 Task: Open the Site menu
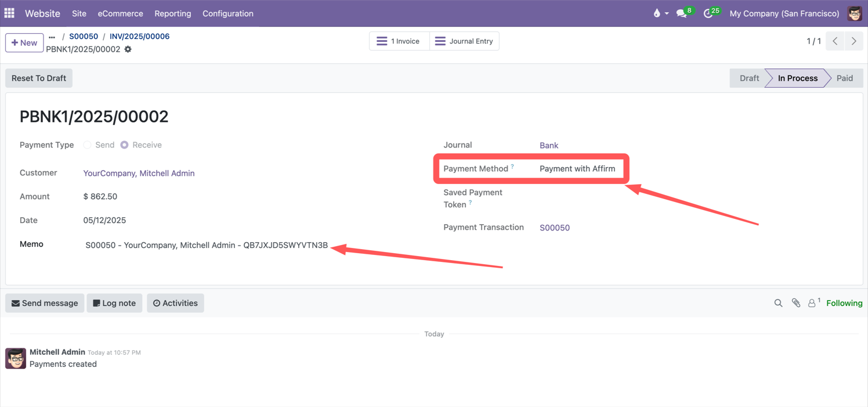[79, 13]
